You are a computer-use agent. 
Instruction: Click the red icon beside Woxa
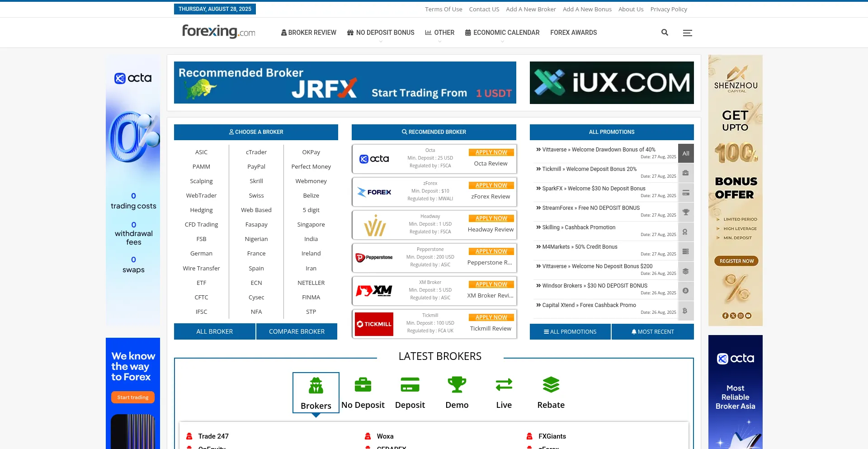tap(368, 436)
